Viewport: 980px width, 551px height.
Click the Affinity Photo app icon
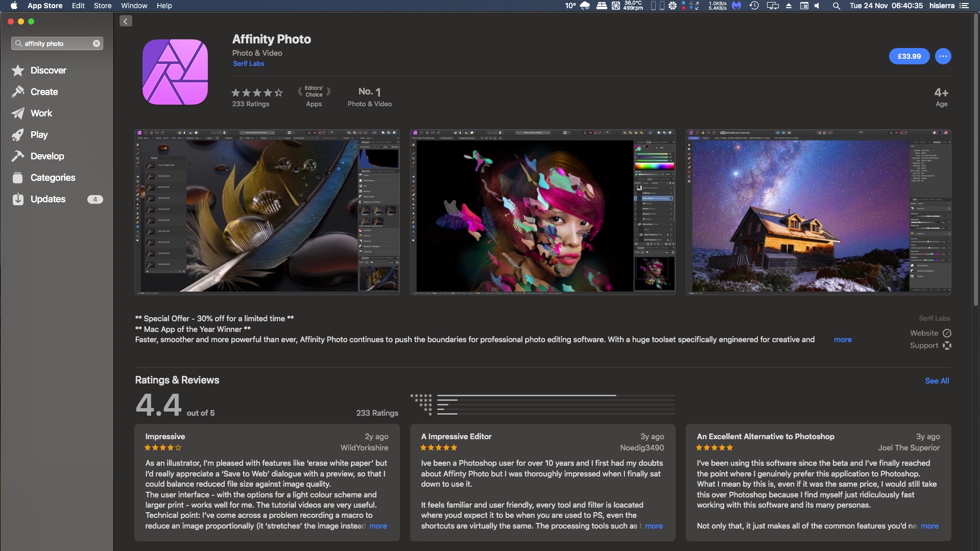pyautogui.click(x=175, y=72)
